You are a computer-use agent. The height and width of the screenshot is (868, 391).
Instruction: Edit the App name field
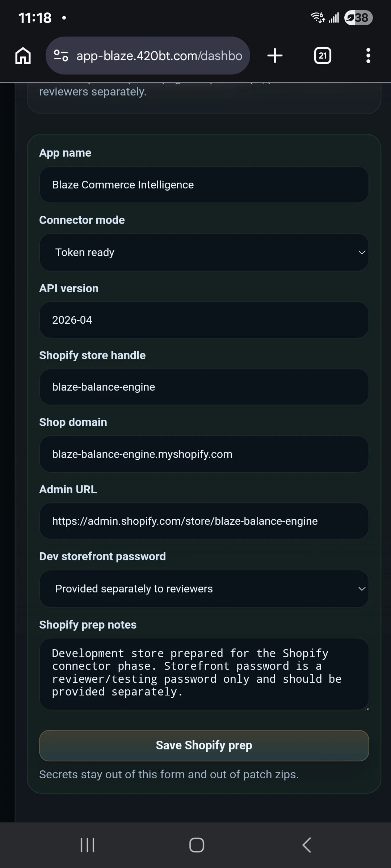(204, 184)
